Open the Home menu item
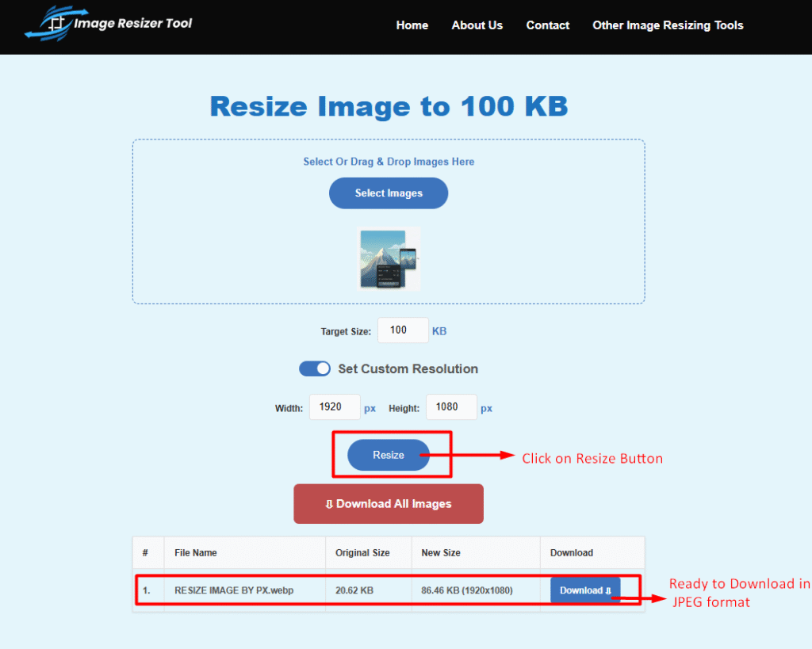The image size is (812, 649). (x=412, y=25)
